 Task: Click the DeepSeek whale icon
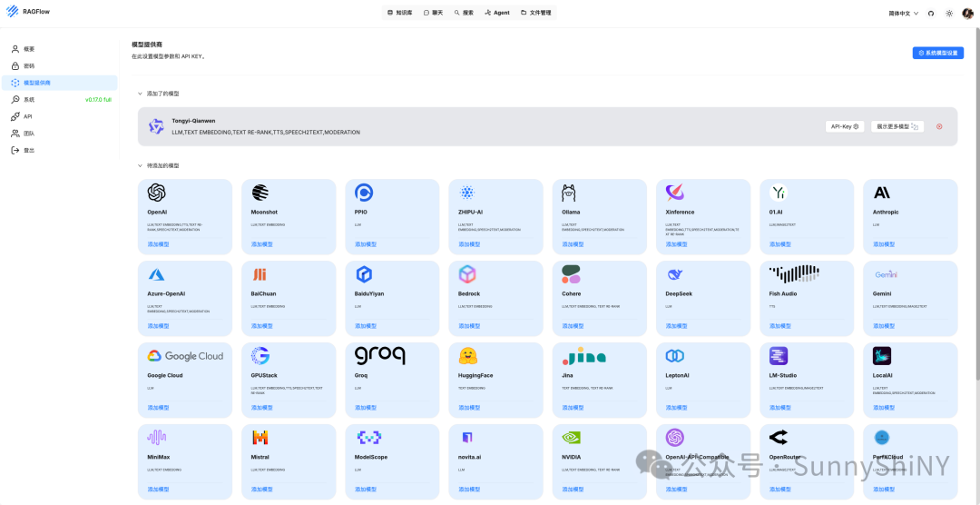coord(675,274)
